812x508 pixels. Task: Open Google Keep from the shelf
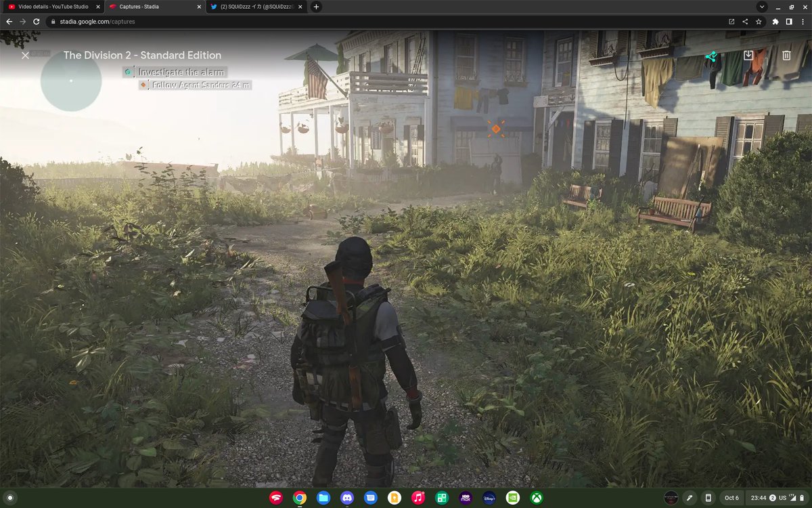(x=394, y=498)
